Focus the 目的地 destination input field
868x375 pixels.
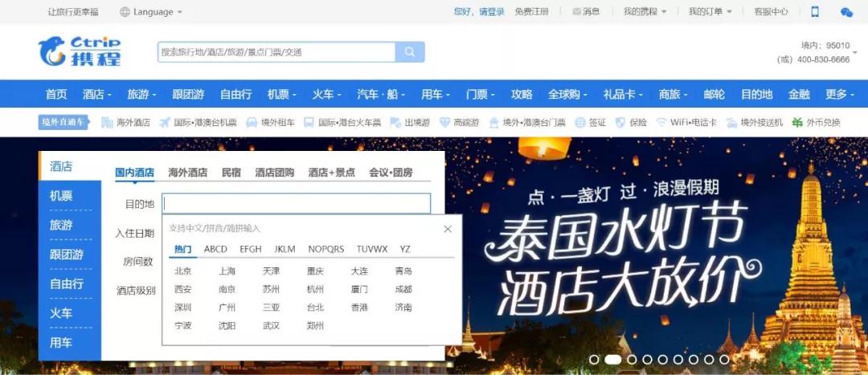click(x=296, y=203)
